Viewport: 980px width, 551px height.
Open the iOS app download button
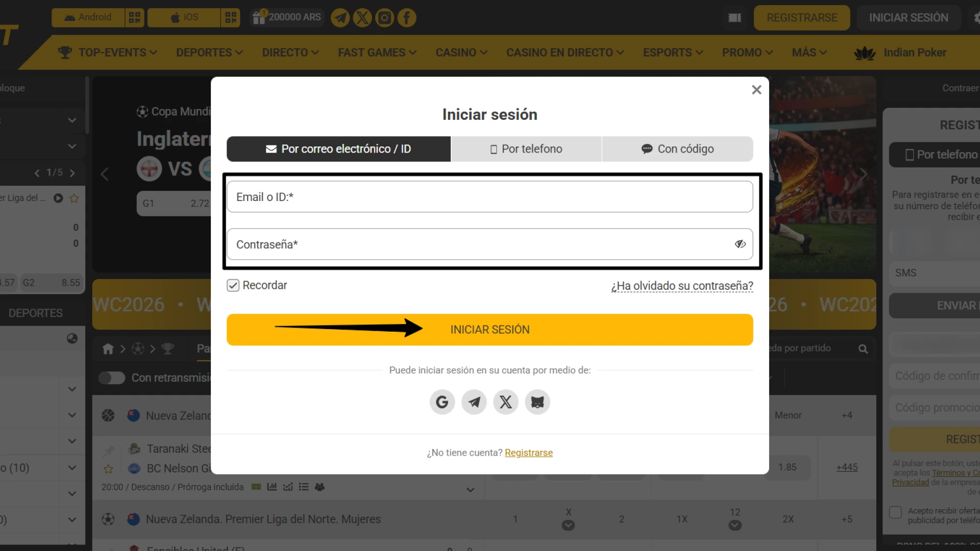click(x=184, y=17)
